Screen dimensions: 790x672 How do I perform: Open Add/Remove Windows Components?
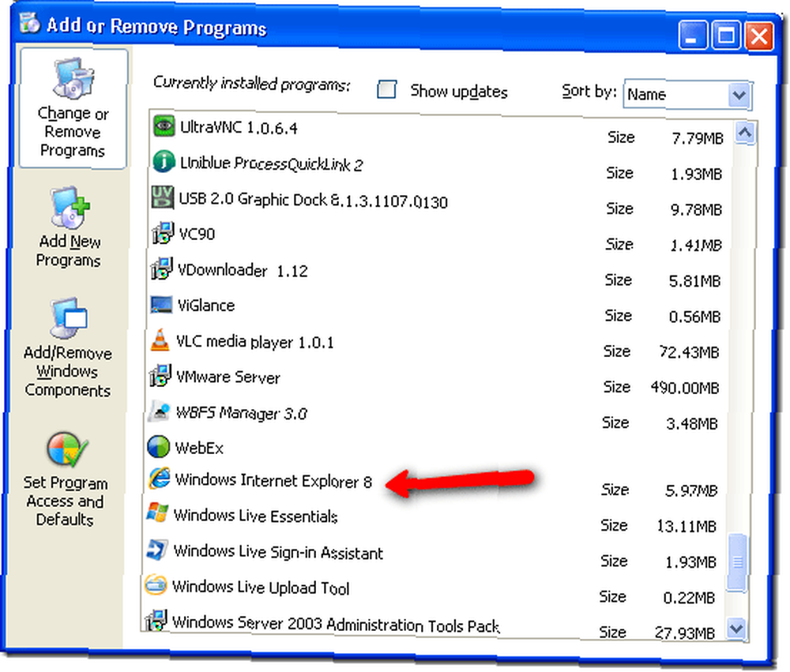pos(67,347)
